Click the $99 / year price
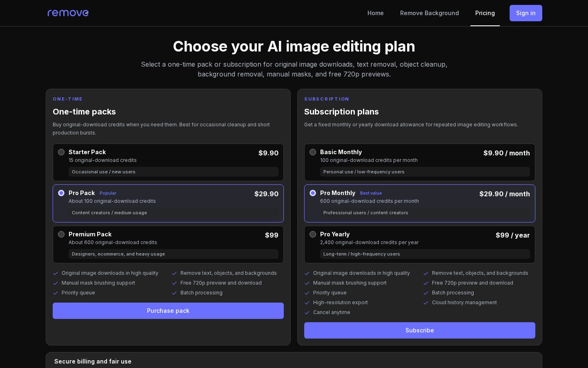Screen dimensions: 588x368 click(x=513, y=235)
